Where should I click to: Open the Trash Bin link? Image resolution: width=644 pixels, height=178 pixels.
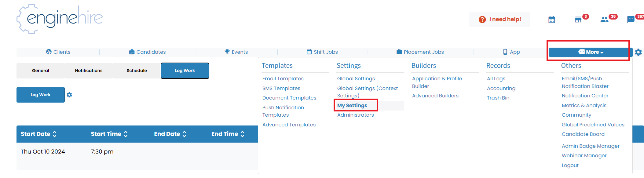click(x=498, y=98)
